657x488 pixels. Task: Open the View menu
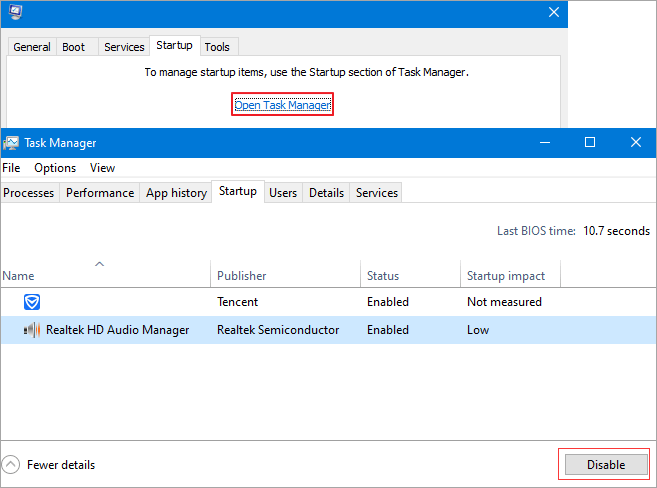pos(102,168)
